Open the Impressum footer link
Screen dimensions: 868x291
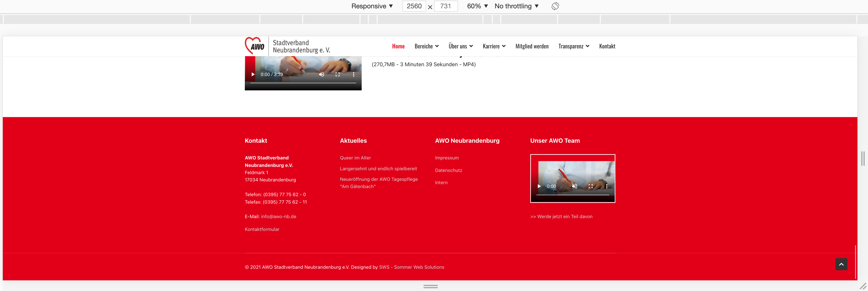tap(447, 158)
